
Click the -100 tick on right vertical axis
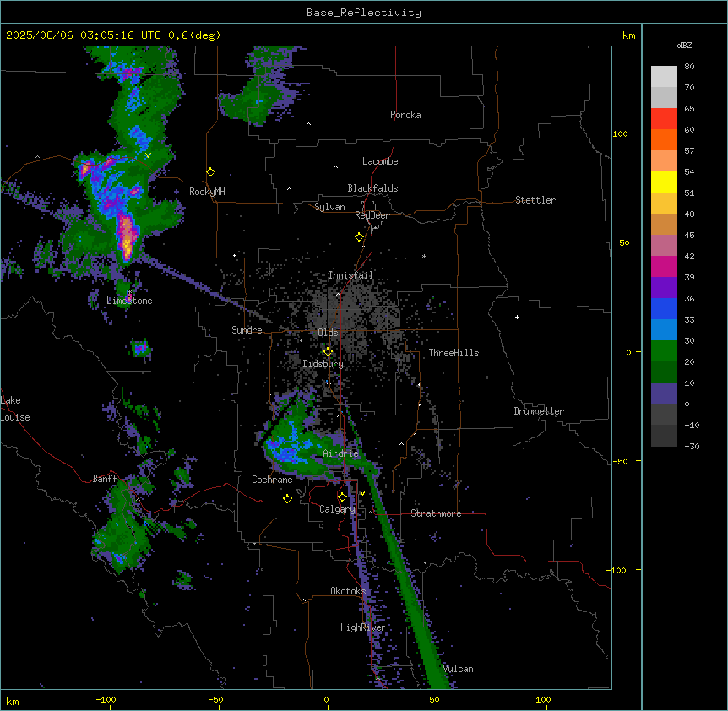617,570
